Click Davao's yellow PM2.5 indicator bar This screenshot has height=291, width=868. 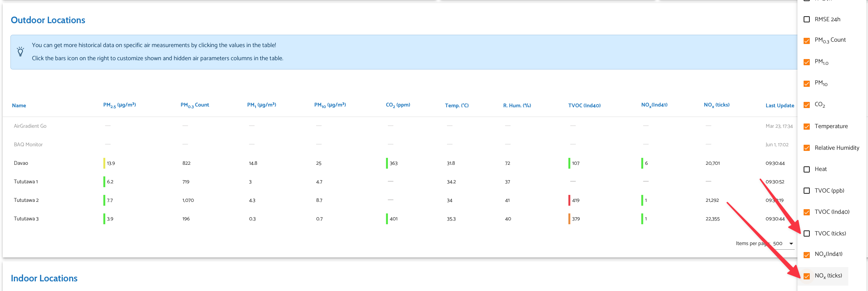point(104,163)
